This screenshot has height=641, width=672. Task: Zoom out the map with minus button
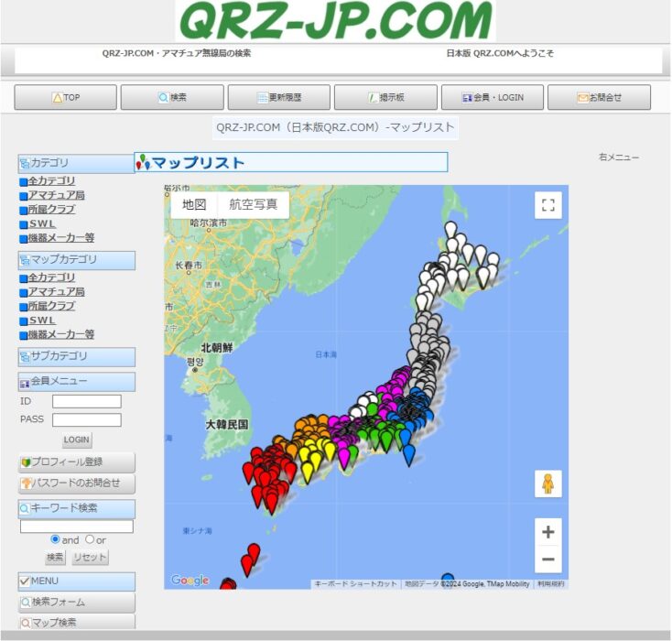tap(547, 560)
